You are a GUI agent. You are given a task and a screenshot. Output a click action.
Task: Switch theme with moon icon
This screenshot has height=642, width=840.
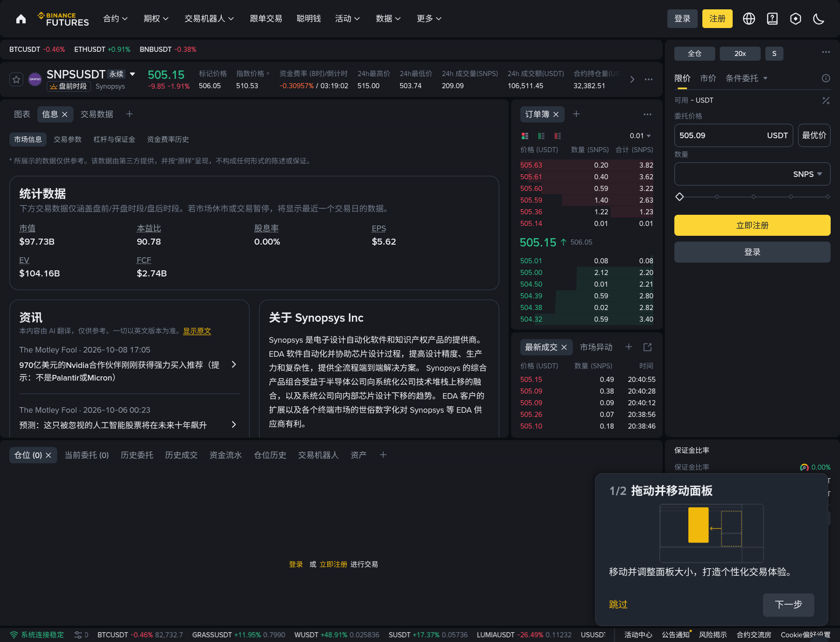[819, 19]
